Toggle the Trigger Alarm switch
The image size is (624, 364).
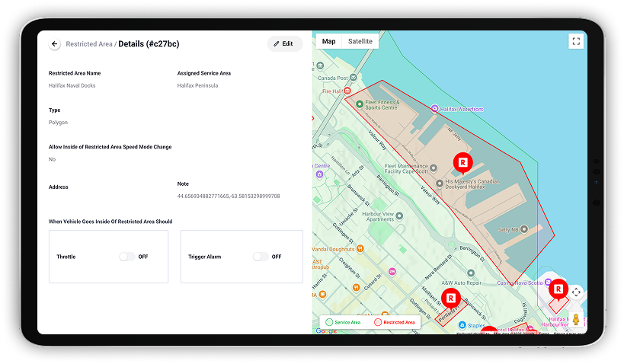pyautogui.click(x=261, y=257)
